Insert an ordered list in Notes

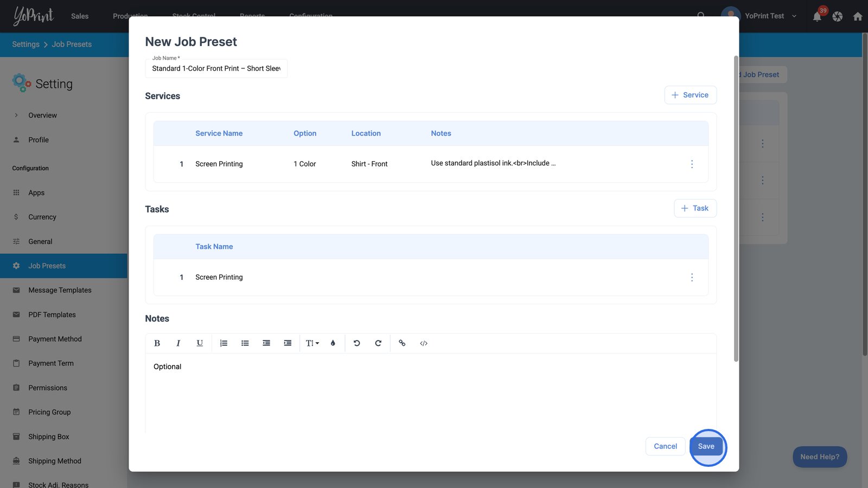coord(224,343)
